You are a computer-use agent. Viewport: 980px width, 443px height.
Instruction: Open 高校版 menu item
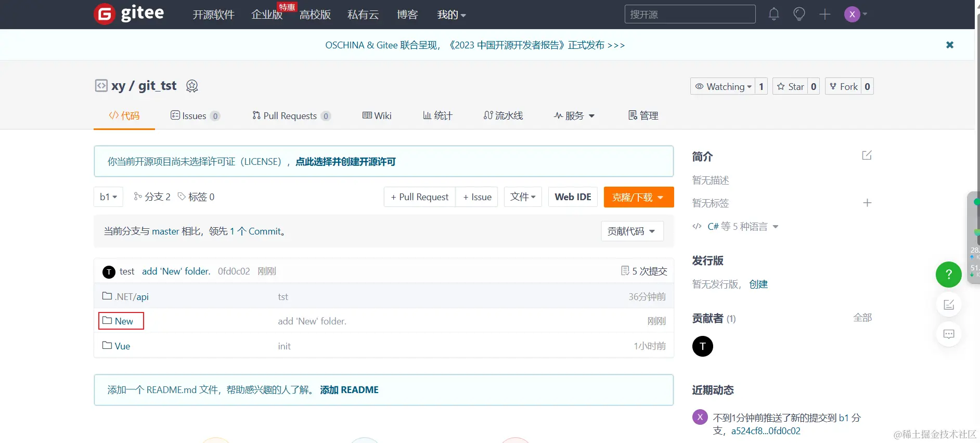tap(315, 15)
